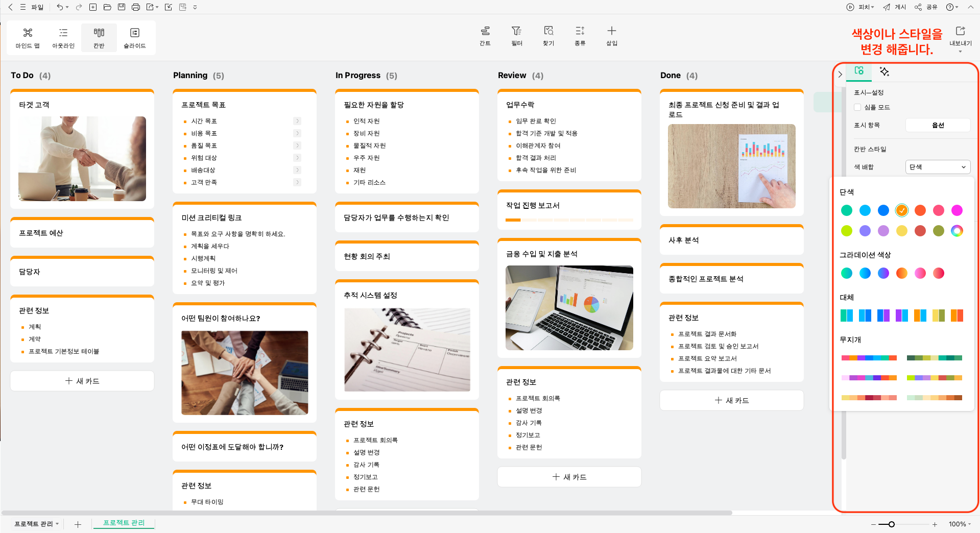Screen dimensions: 980x533
Task: Open the 필터 panel
Action: click(x=517, y=36)
